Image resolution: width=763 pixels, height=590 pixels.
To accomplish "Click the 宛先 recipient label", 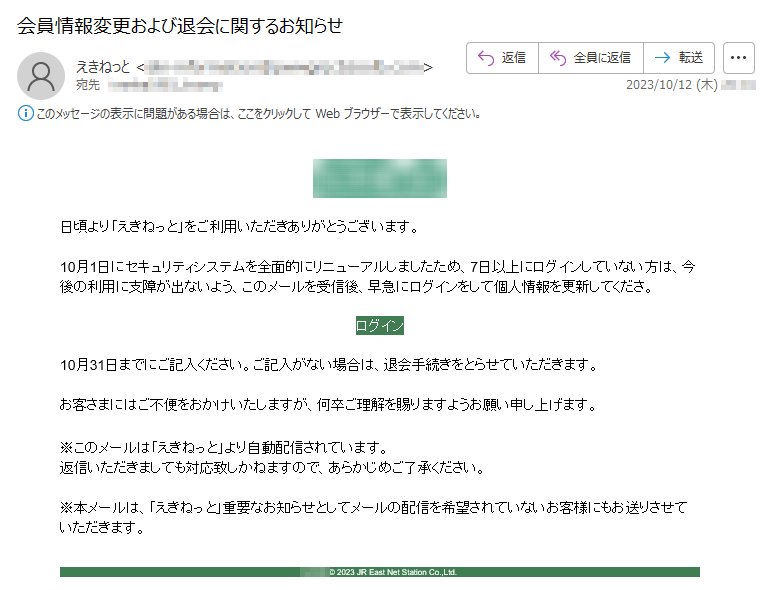I will click(88, 85).
